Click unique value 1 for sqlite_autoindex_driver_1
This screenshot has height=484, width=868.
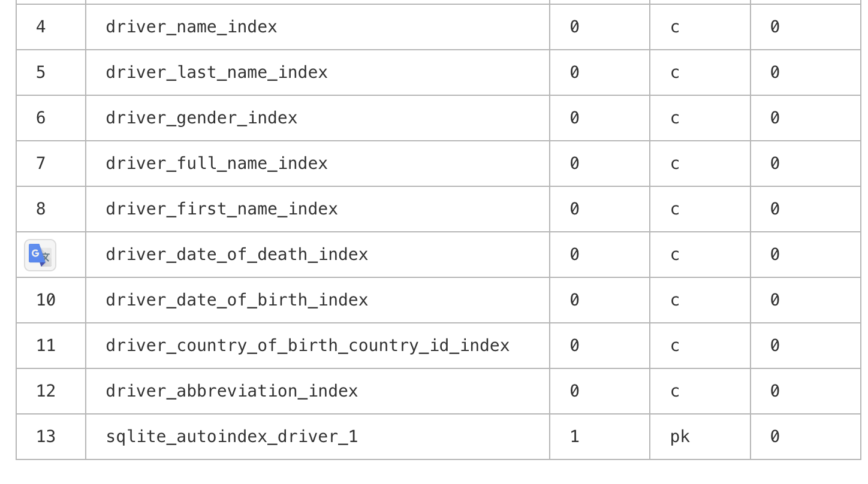coord(574,437)
